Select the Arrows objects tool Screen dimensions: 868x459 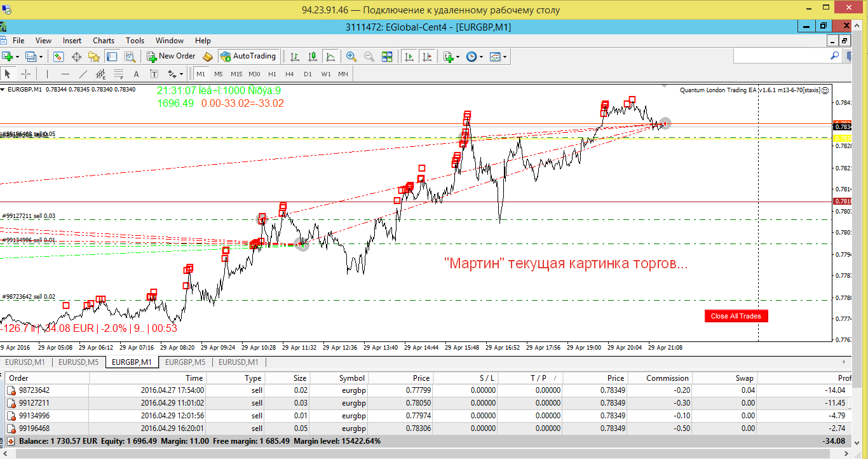[172, 74]
